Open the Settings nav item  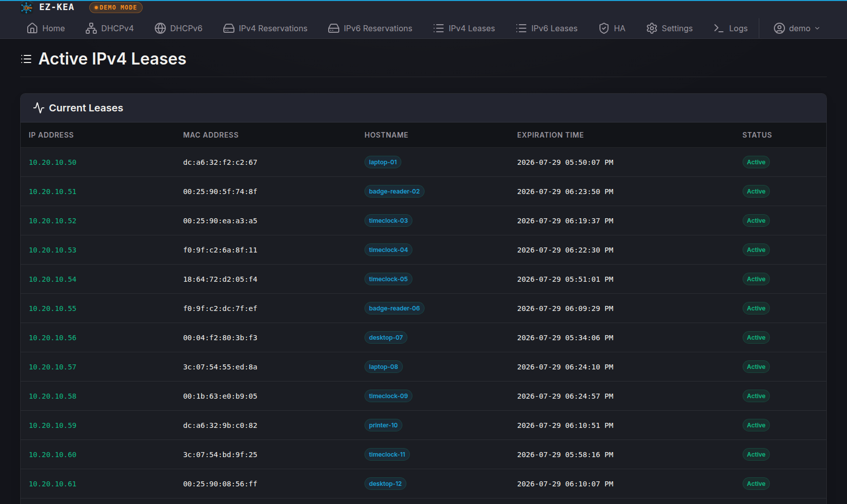[x=670, y=28]
